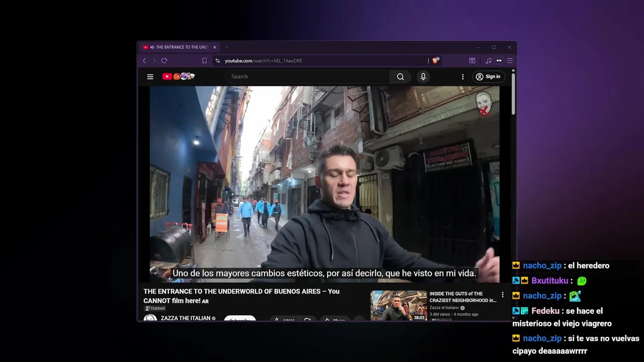Click the Sign in button
The height and width of the screenshot is (362, 644).
point(488,76)
